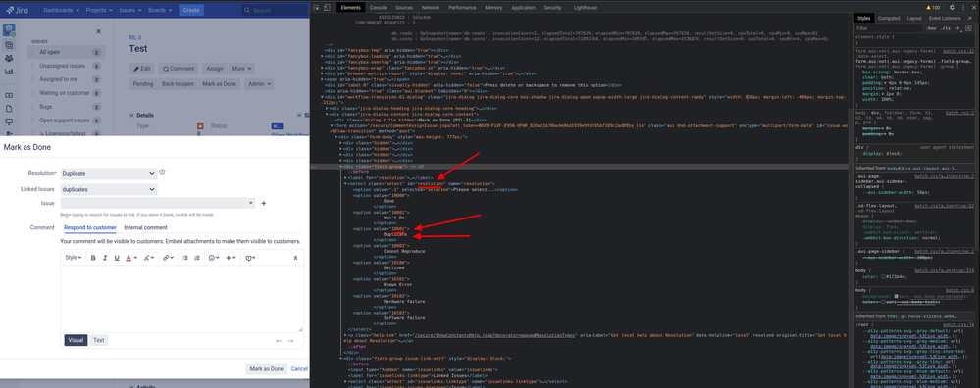
Task: Open the insert plus dropdown in editor
Action: tap(232, 258)
